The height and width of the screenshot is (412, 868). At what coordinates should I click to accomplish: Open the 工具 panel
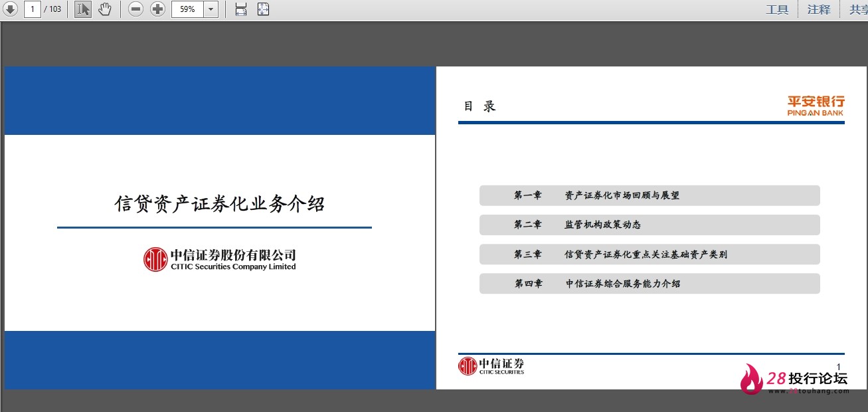point(777,9)
